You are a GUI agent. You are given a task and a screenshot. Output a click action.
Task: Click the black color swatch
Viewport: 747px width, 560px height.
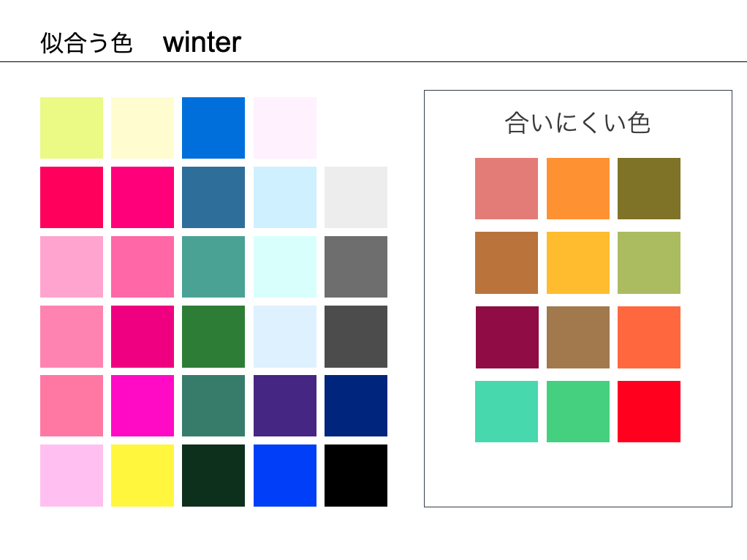[x=356, y=475]
